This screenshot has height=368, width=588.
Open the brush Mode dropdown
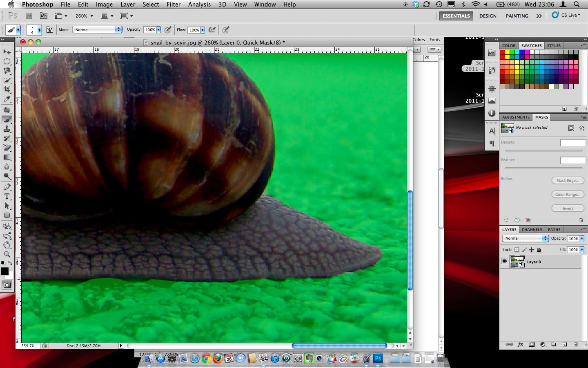coord(97,29)
